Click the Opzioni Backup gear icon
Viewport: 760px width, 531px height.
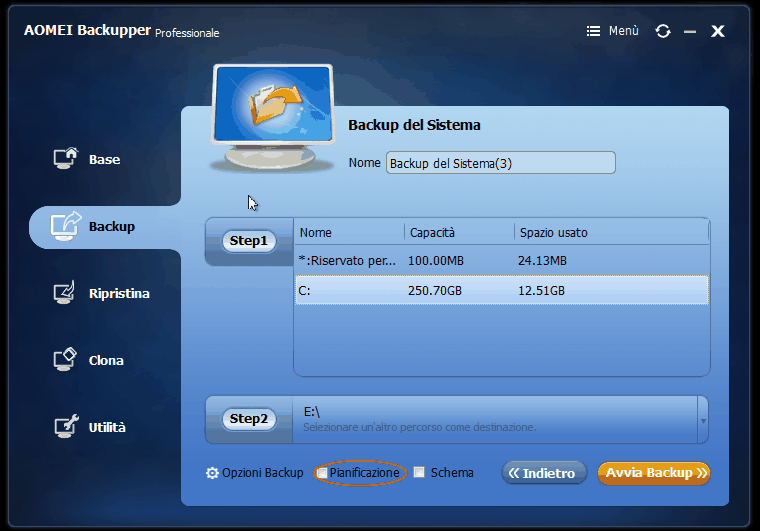(212, 473)
